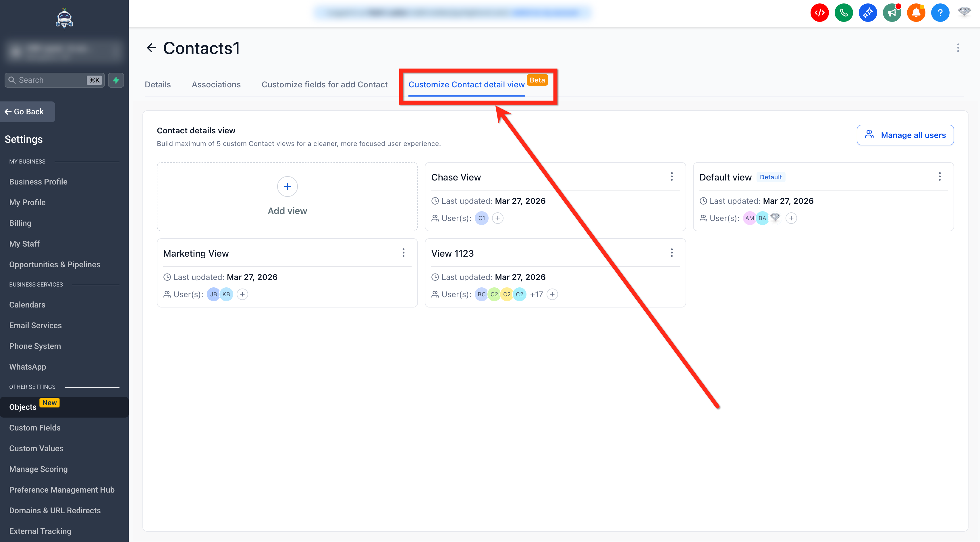The height and width of the screenshot is (542, 980).
Task: Open page-level three-dot menu near Contacts1
Action: 958,48
